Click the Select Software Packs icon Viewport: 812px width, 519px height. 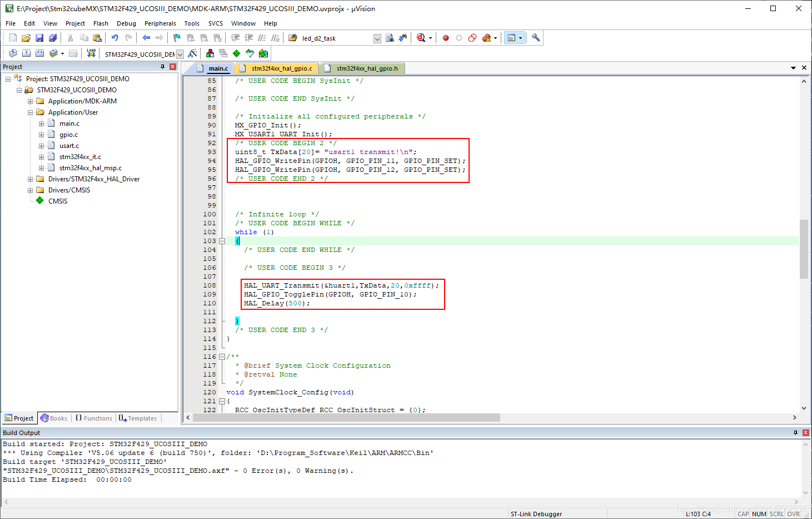pos(250,53)
